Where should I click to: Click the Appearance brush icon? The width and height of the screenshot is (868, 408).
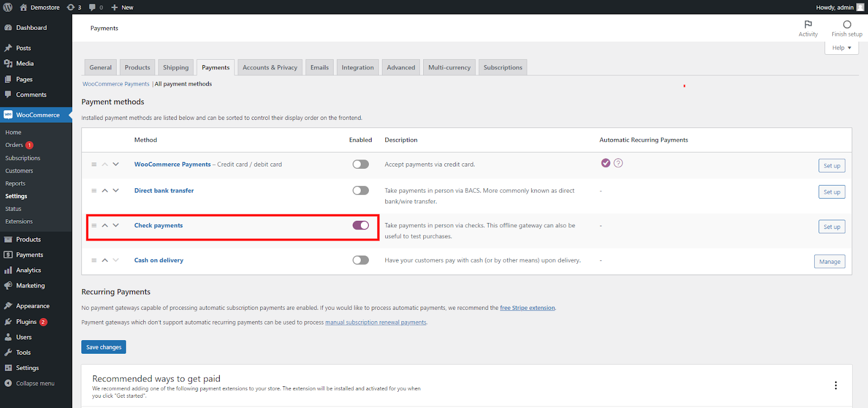8,306
